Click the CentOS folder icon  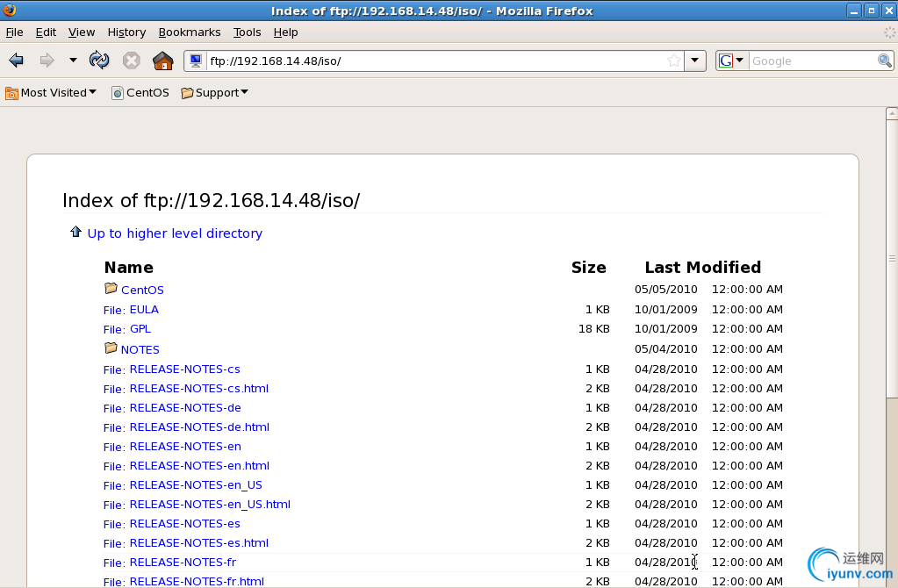[x=111, y=288]
